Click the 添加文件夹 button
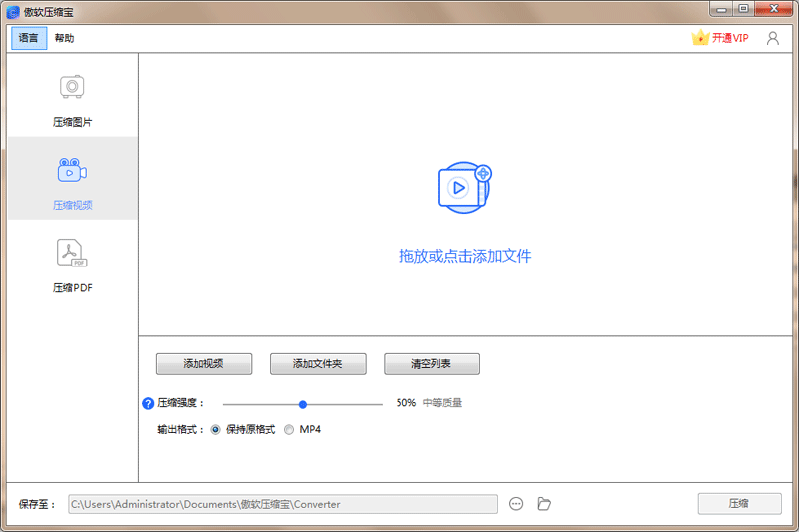Image resolution: width=799 pixels, height=532 pixels. coord(318,364)
